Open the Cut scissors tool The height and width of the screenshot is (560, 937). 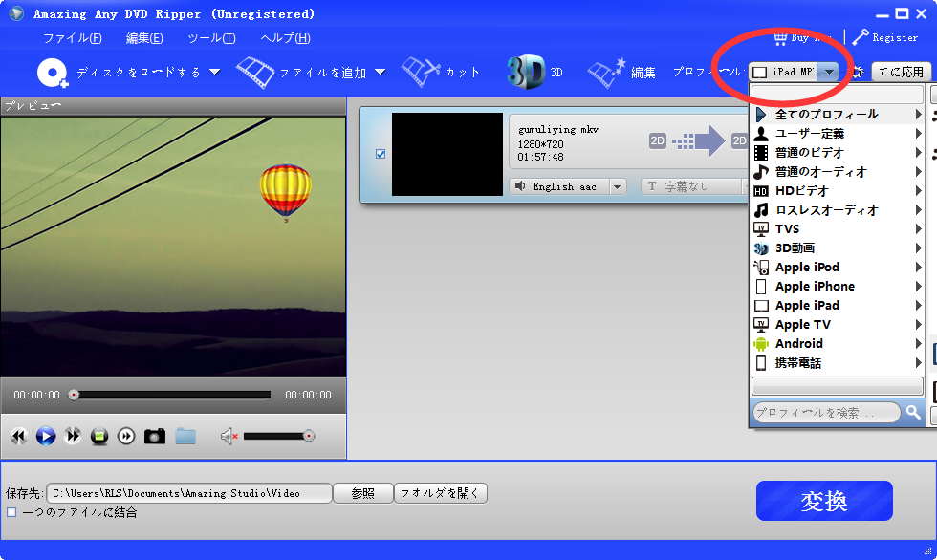tap(420, 73)
